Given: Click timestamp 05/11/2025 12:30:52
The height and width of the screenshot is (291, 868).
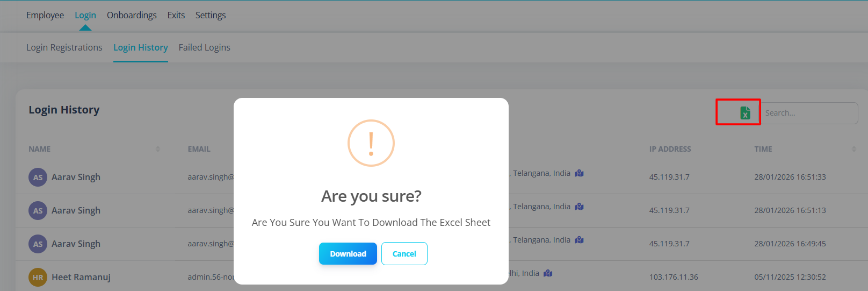Looking at the screenshot, I should click(x=790, y=277).
